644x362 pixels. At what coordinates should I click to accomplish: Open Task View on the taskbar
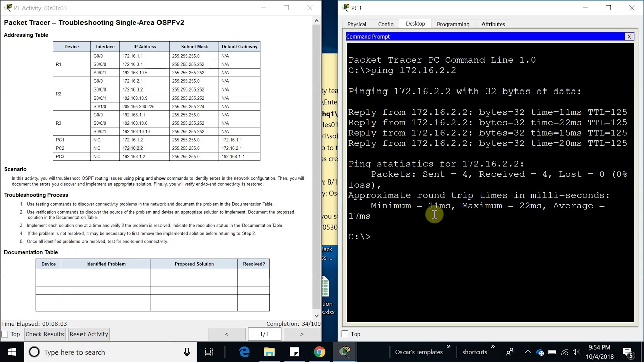coord(209,352)
